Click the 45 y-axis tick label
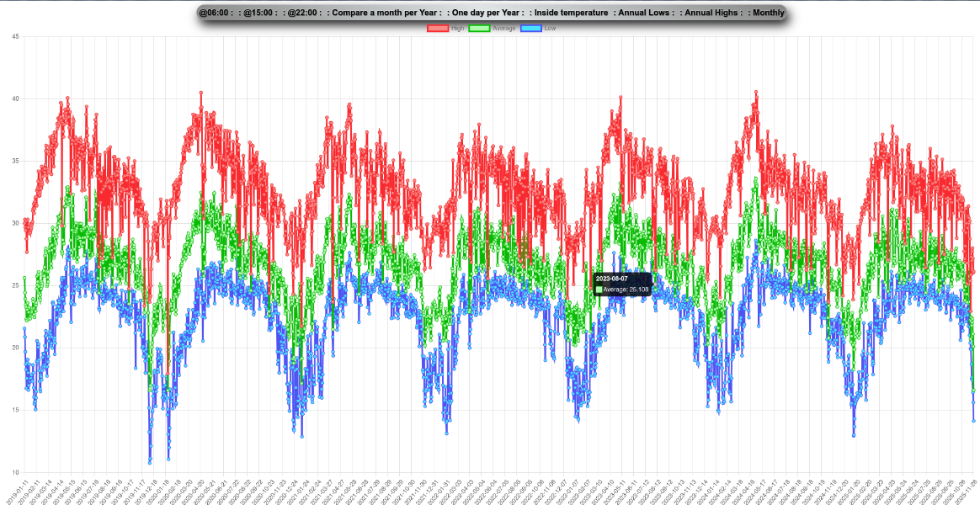This screenshot has width=980, height=505. coord(15,37)
